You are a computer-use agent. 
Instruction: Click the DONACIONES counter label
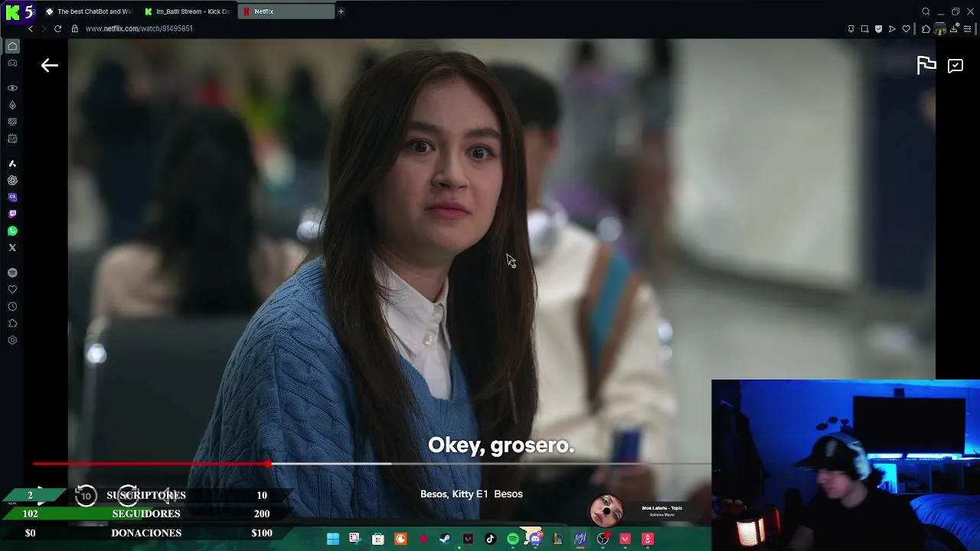146,533
